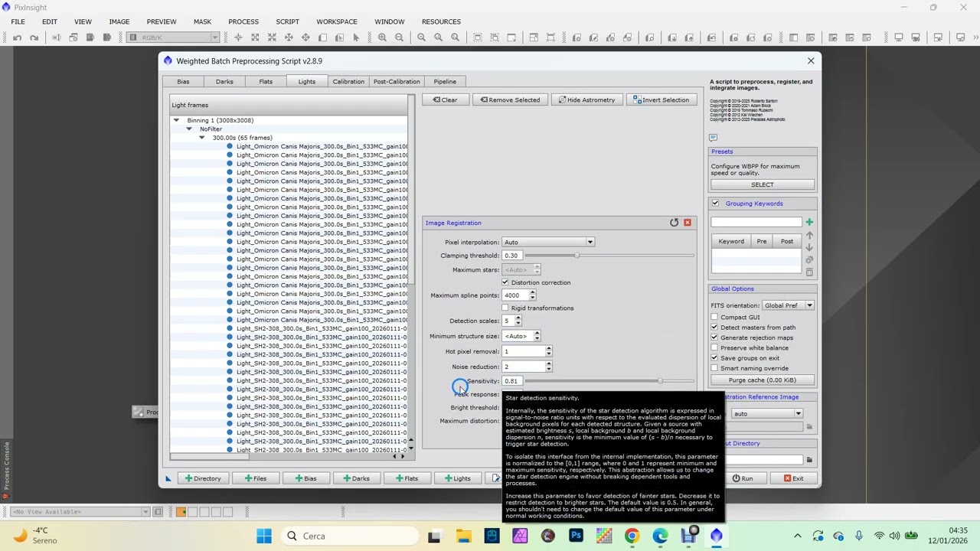Image resolution: width=980 pixels, height=551 pixels.
Task: Uncheck Detect masters from path
Action: pyautogui.click(x=715, y=328)
